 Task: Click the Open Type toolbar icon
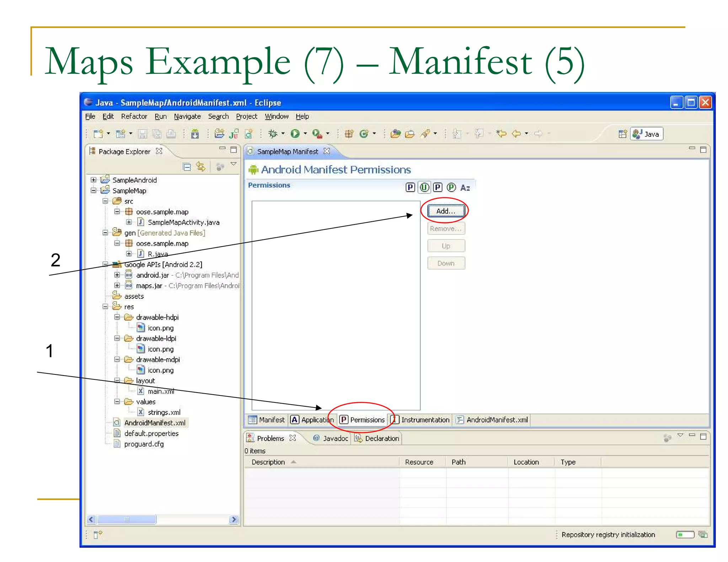(x=395, y=134)
